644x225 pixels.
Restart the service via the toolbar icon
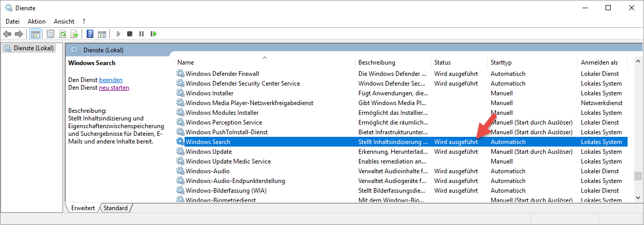pos(153,34)
